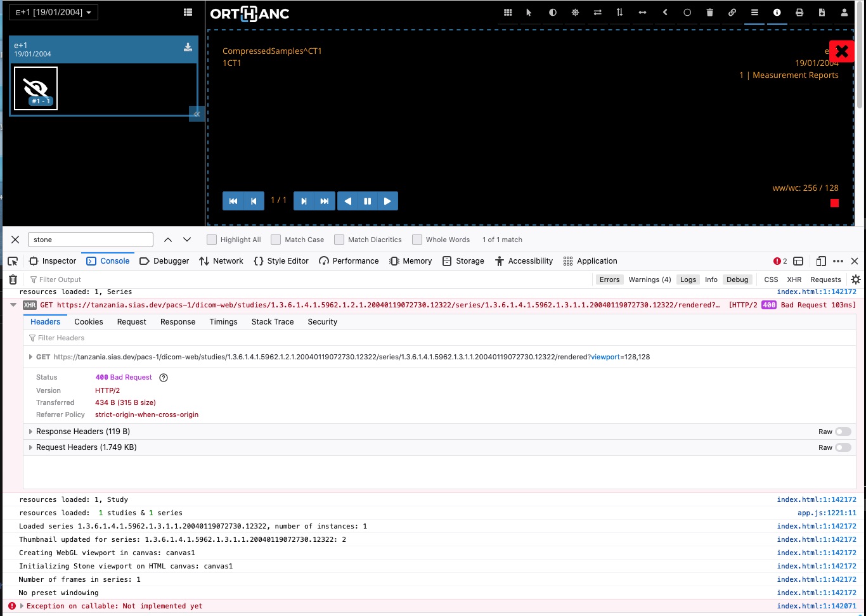Viewport: 866px width, 616px height.
Task: Toggle the info overlay icon
Action: (777, 13)
